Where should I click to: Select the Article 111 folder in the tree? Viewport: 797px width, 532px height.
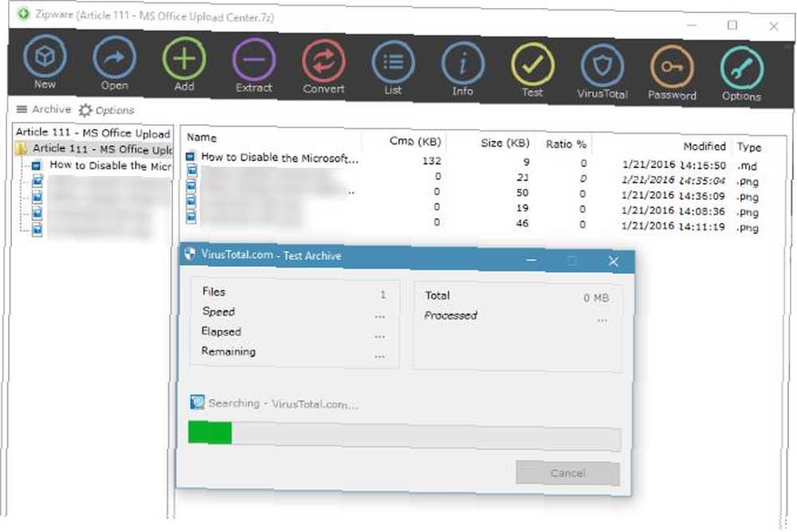pos(95,149)
